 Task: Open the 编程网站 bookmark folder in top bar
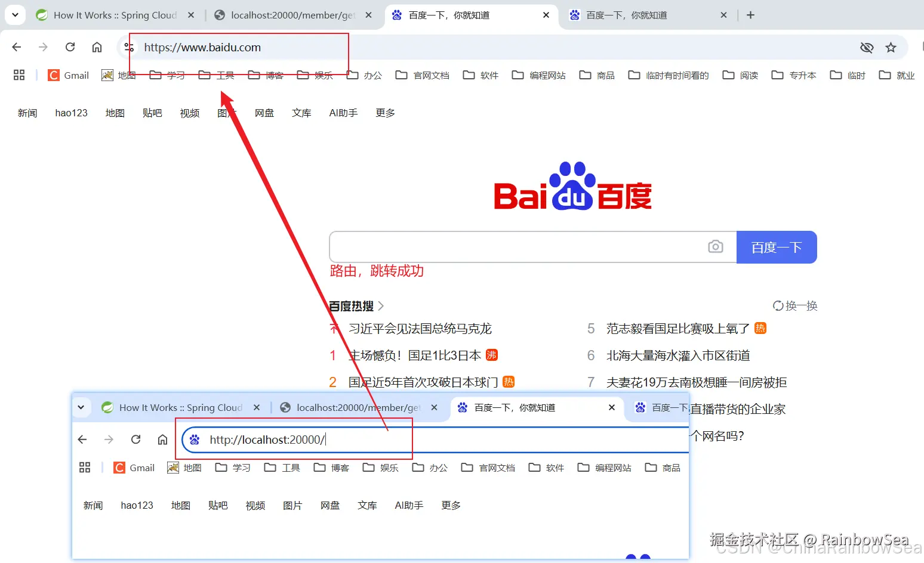click(x=539, y=75)
